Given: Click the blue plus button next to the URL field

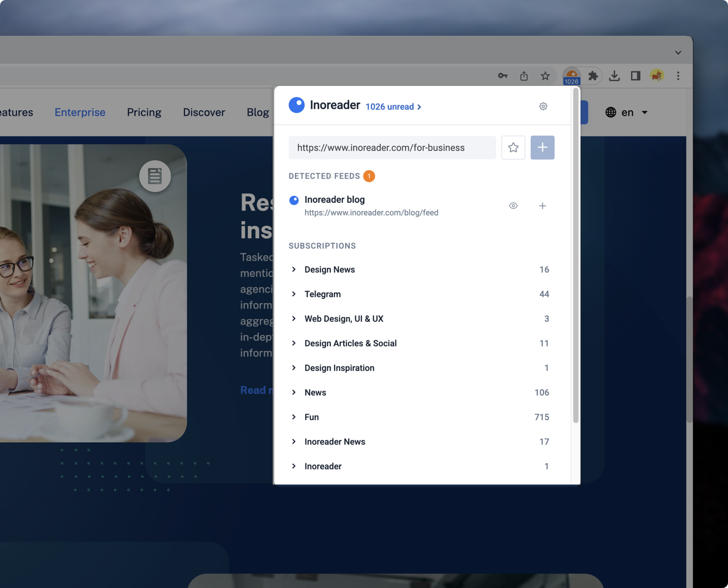Looking at the screenshot, I should point(542,147).
